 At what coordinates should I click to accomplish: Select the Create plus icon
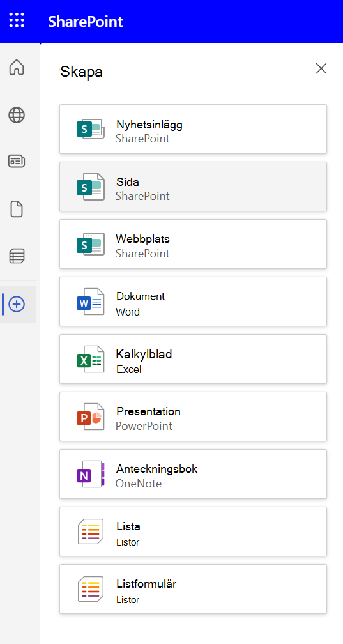coord(17,304)
